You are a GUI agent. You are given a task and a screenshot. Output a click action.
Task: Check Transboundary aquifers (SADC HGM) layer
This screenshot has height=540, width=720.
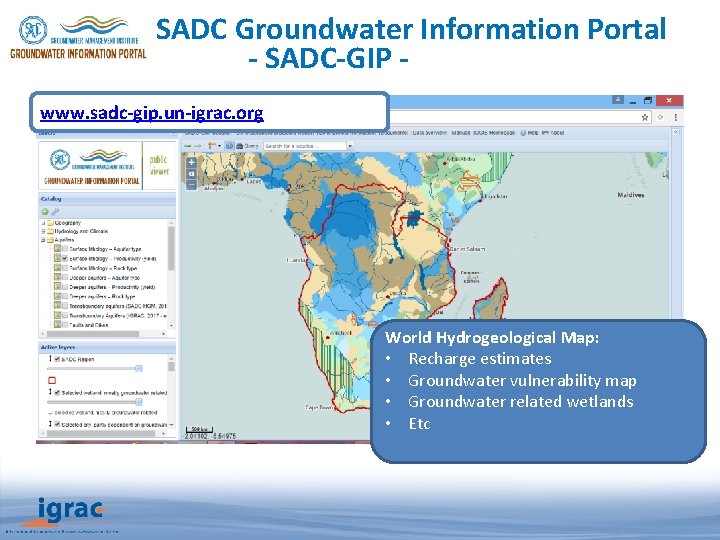coord(65,306)
